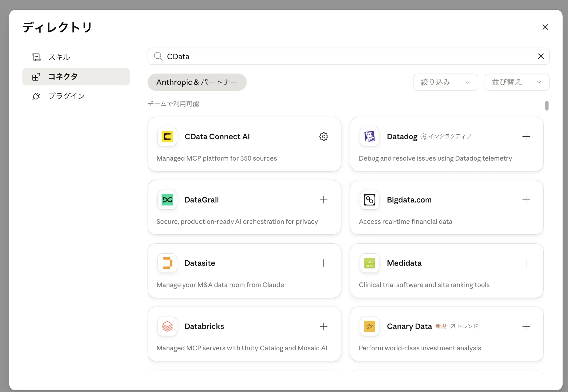Click the Medidata green logo
Image resolution: width=568 pixels, height=392 pixels.
pos(370,263)
